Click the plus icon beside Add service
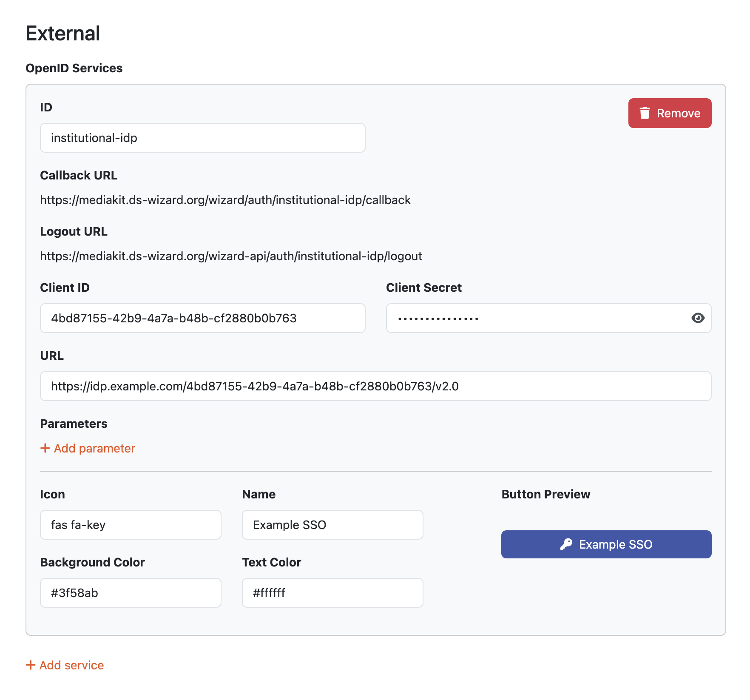 coord(31,665)
